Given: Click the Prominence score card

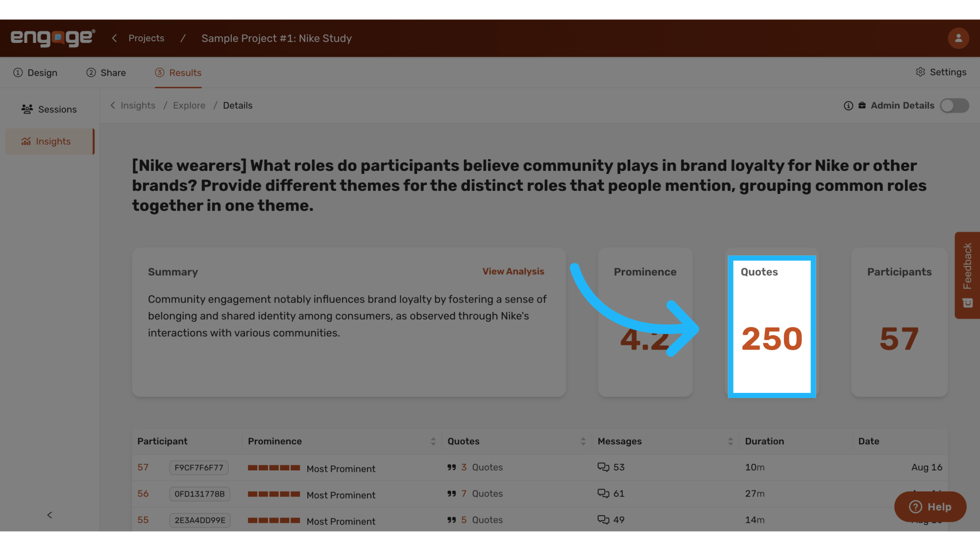Looking at the screenshot, I should pyautogui.click(x=645, y=322).
